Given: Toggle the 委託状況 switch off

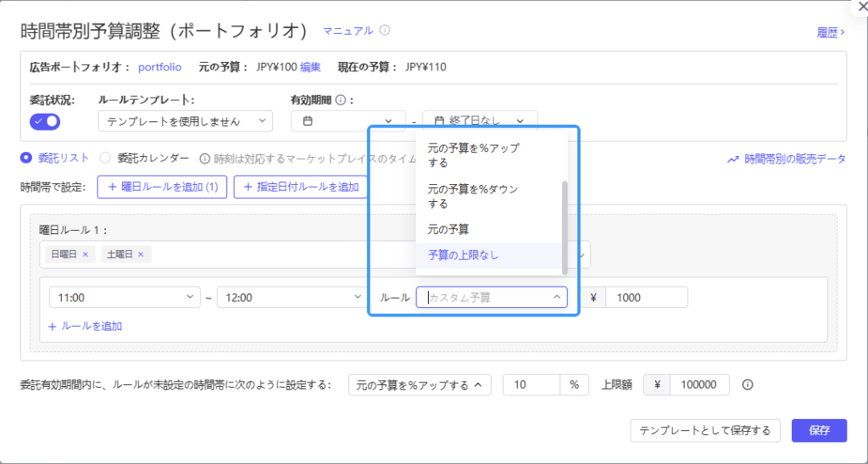Looking at the screenshot, I should (45, 121).
